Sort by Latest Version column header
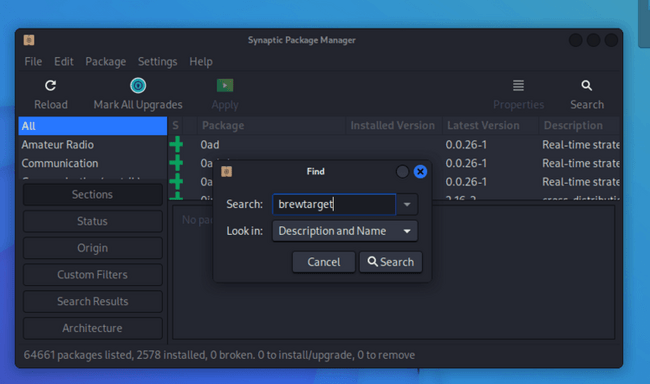 pos(490,125)
